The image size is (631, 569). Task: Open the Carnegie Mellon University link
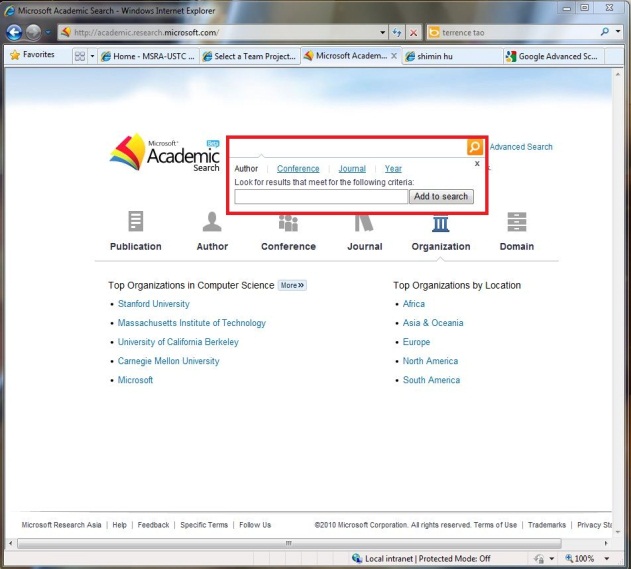point(168,361)
